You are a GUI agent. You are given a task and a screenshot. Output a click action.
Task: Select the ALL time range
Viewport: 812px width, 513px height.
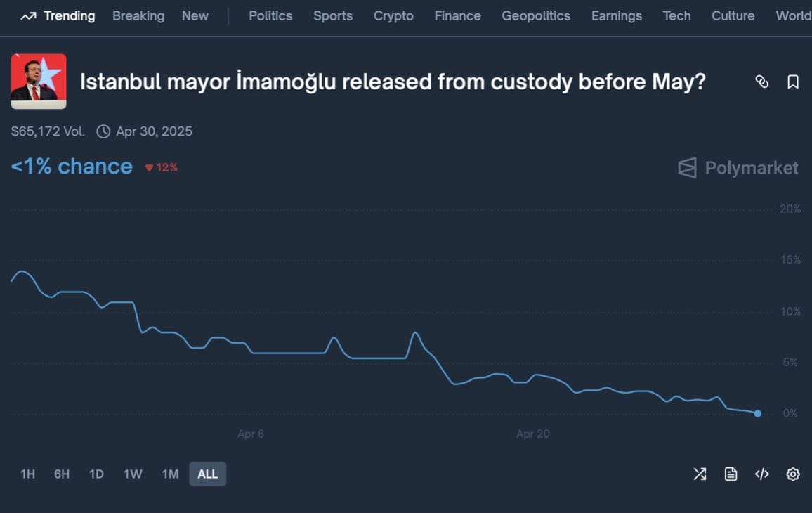pyautogui.click(x=207, y=474)
